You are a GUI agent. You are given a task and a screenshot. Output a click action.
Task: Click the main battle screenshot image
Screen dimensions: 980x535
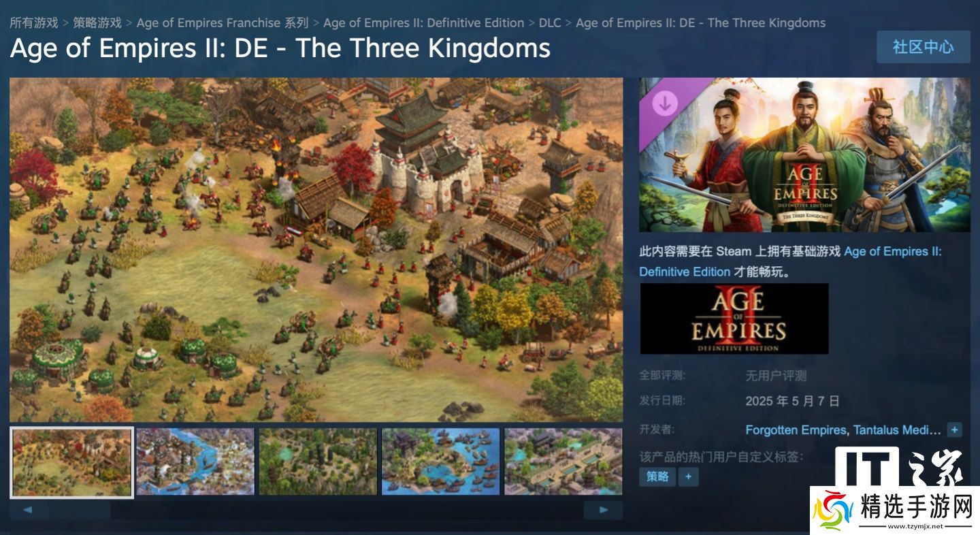click(316, 250)
